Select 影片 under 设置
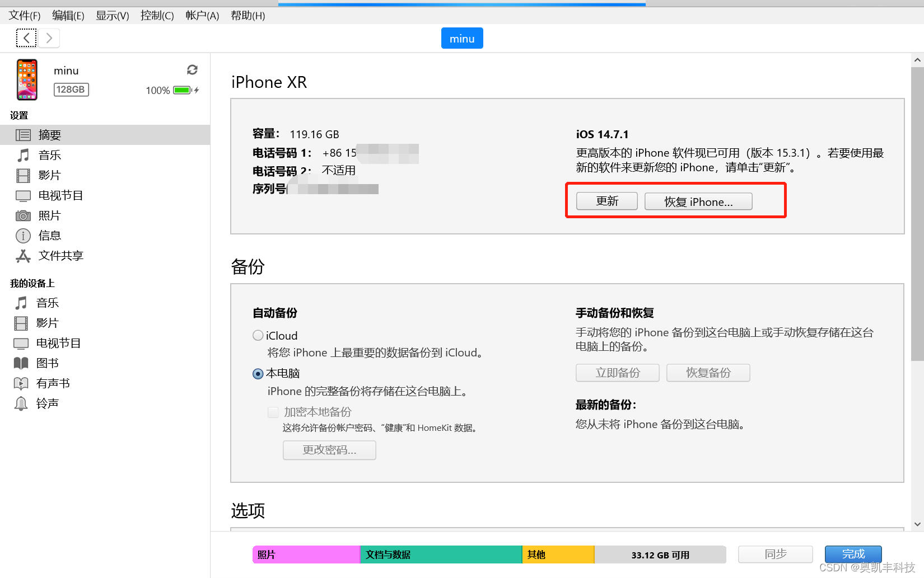Viewport: 924px width, 578px height. coord(49,175)
